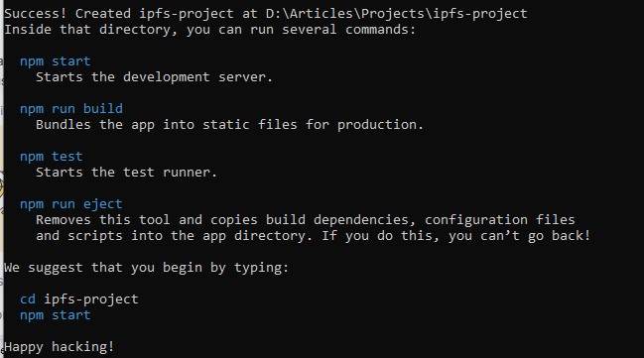Image resolution: width=644 pixels, height=358 pixels.
Task: Click 'Starts the test runner.' description
Action: 126,173
